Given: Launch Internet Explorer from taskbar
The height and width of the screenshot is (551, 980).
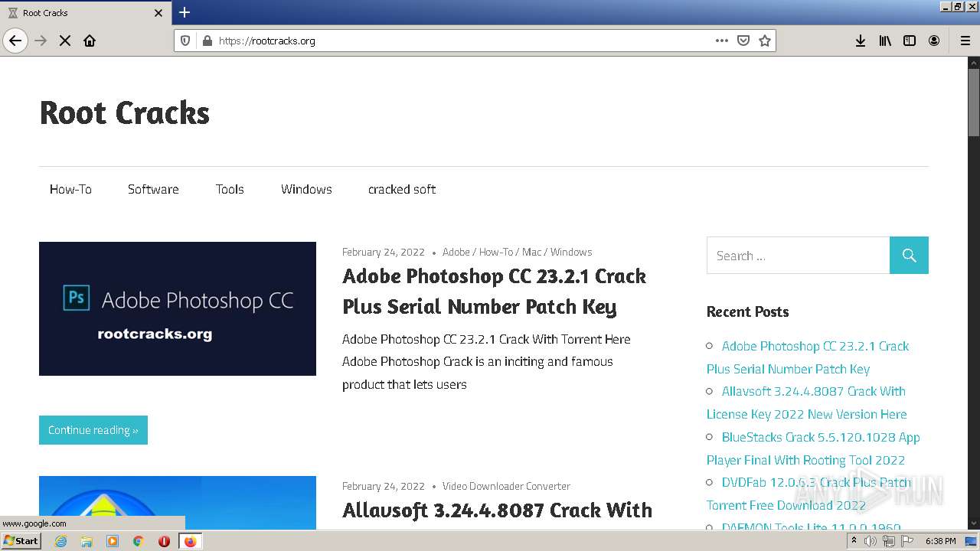Looking at the screenshot, I should coord(61,541).
